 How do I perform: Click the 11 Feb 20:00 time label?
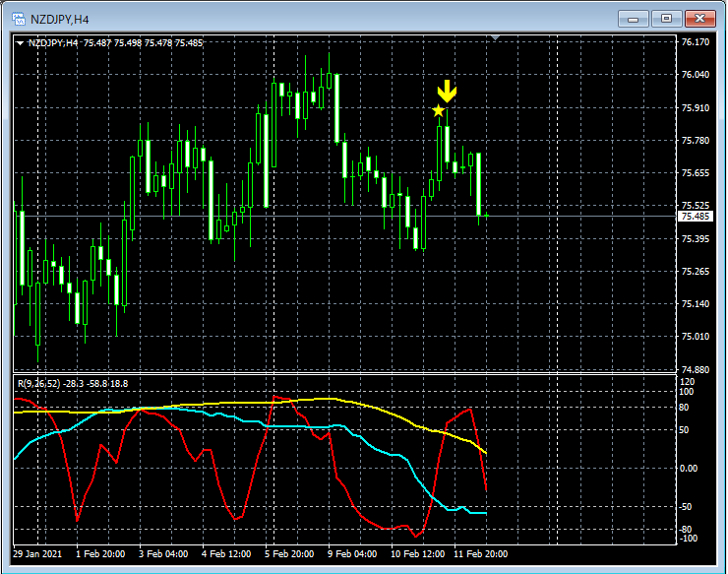[480, 554]
